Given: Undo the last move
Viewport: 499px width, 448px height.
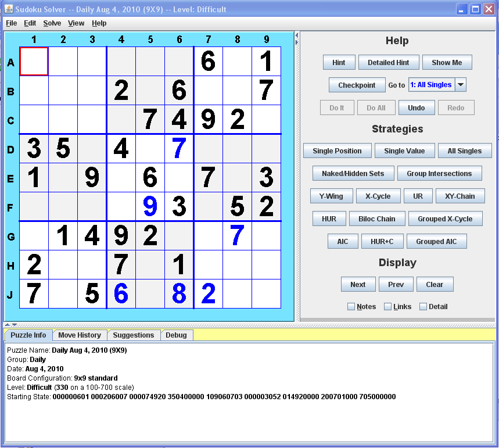Looking at the screenshot, I should [x=417, y=107].
